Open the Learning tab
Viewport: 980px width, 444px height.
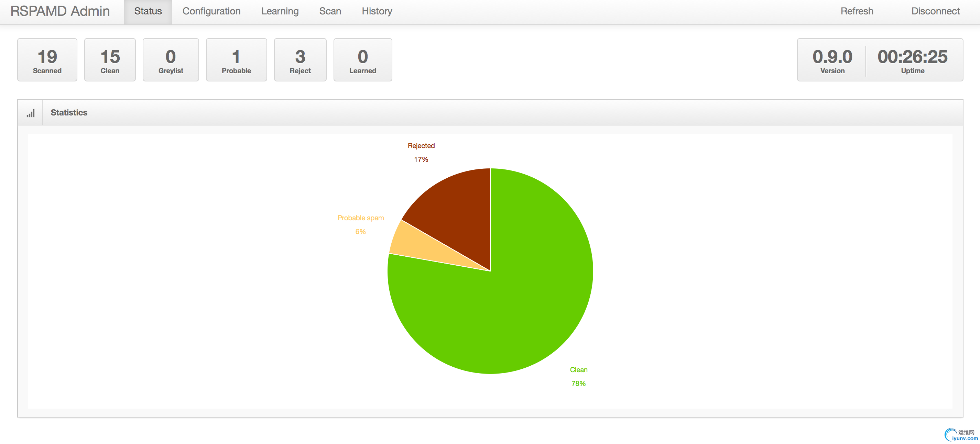coord(280,11)
